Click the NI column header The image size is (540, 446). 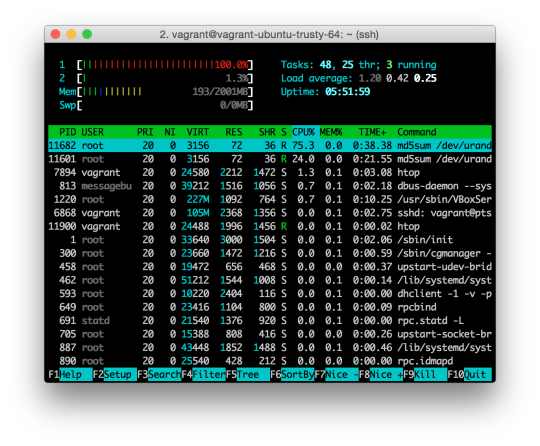click(169, 132)
